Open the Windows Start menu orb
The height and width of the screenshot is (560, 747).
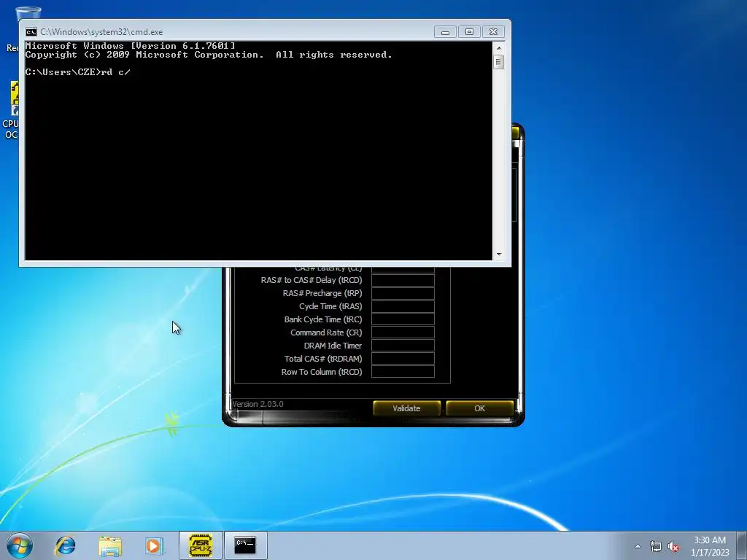pos(20,545)
